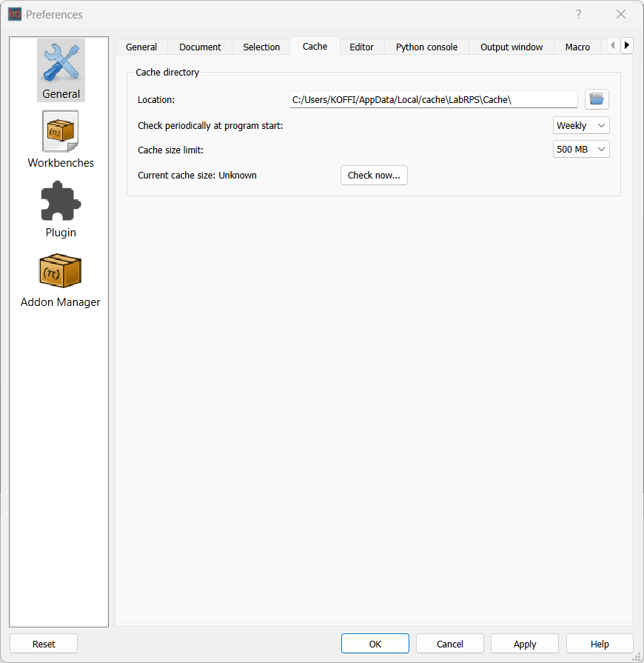Image resolution: width=644 pixels, height=663 pixels.
Task: Reset preferences to defaults
Action: click(44, 643)
